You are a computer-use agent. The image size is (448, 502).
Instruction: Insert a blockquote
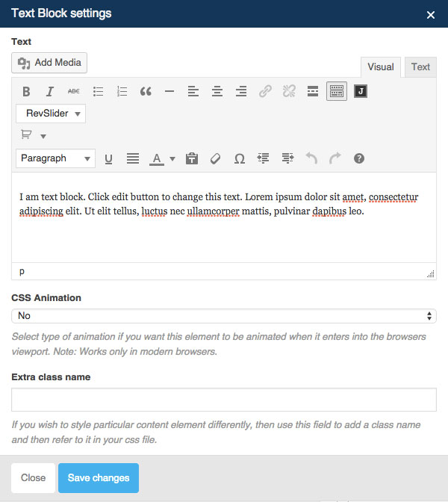pyautogui.click(x=146, y=92)
